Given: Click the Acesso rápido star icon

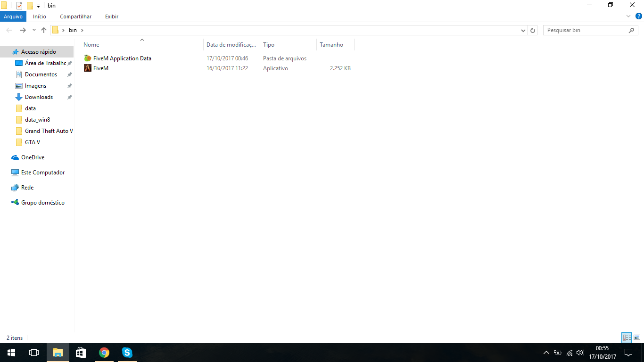Looking at the screenshot, I should 16,52.
